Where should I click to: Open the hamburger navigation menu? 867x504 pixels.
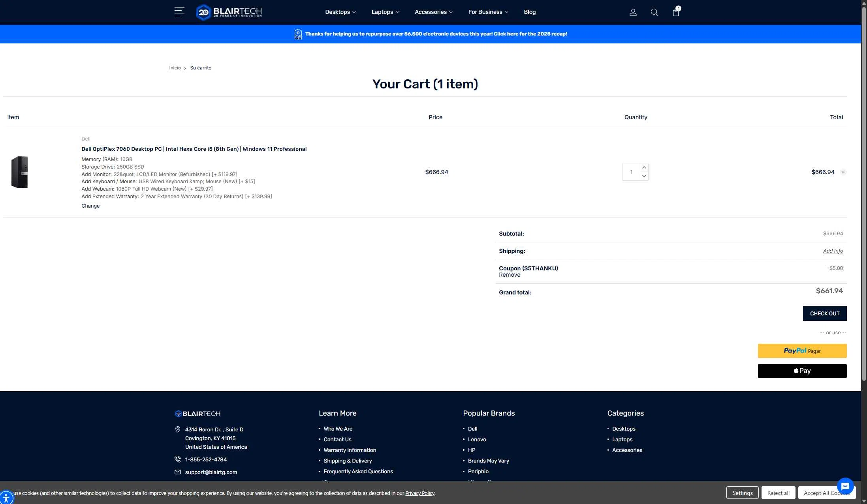[x=179, y=12]
